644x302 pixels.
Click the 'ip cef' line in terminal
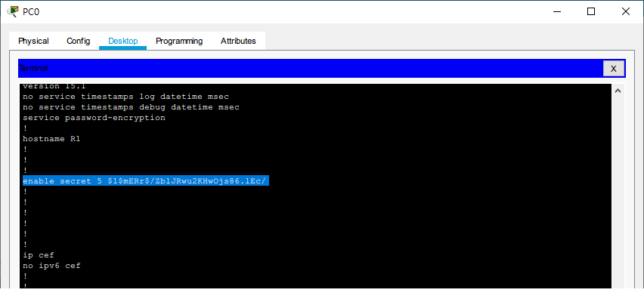(x=38, y=255)
